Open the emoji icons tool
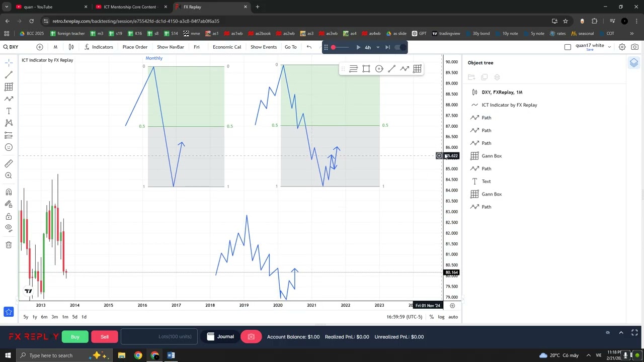Viewport: 644px width, 362px height. 9,147
